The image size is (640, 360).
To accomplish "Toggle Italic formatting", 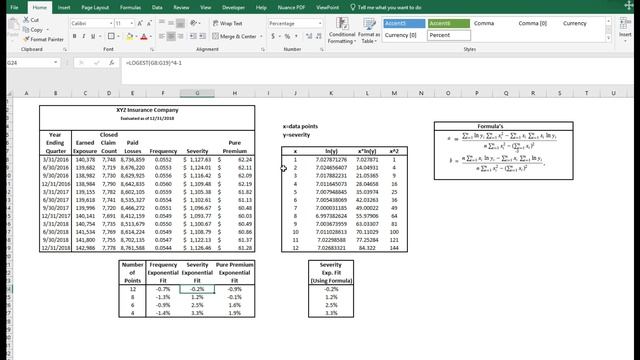I will [84, 36].
